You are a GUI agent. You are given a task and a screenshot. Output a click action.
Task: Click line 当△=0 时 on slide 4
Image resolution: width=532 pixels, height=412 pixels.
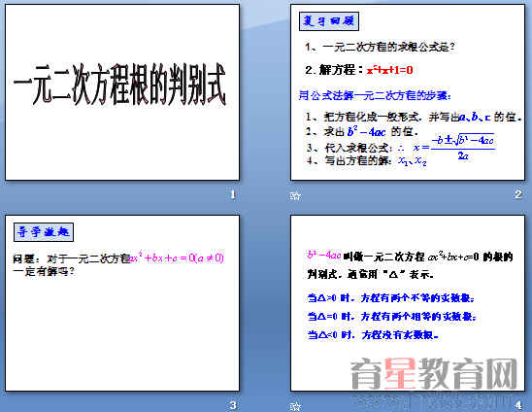[391, 317]
